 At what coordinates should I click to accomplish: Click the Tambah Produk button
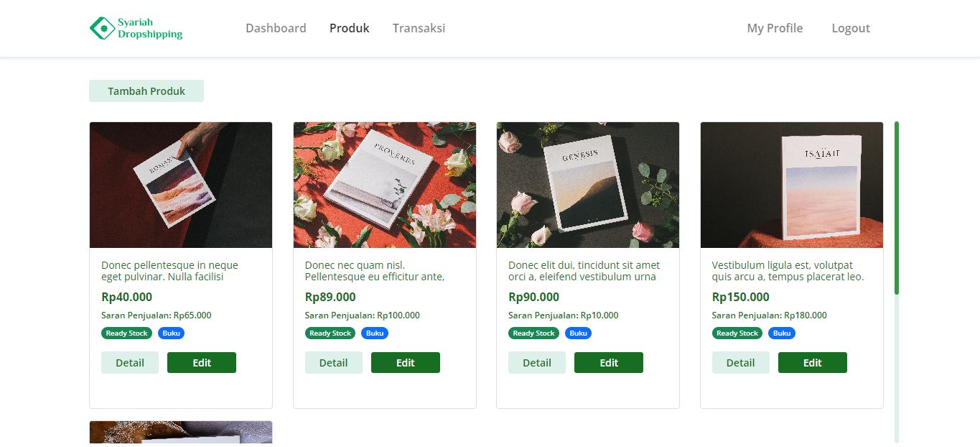pyautogui.click(x=146, y=91)
